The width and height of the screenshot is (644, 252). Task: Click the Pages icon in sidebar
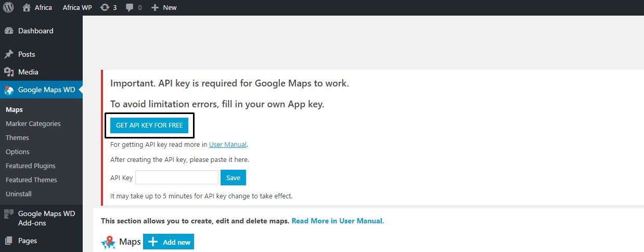point(9,241)
